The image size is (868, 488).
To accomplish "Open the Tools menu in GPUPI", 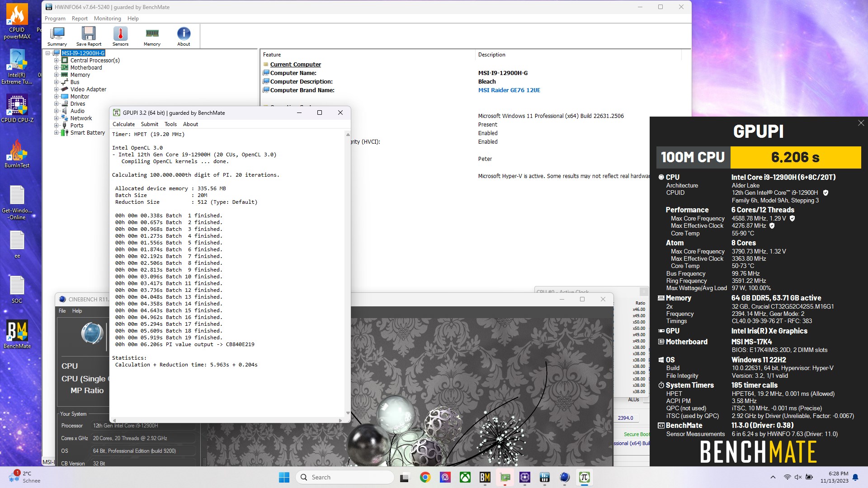I will pos(170,124).
